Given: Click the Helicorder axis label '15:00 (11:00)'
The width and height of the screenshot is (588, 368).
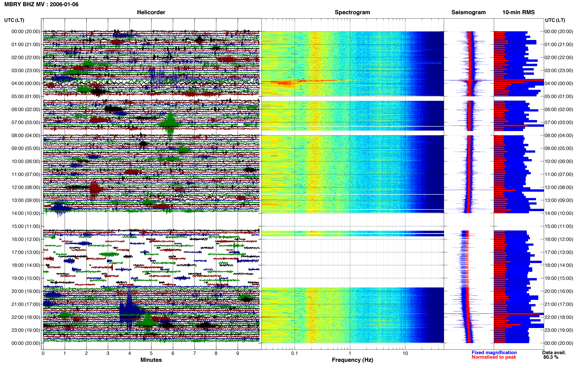Looking at the screenshot, I should click(26, 226).
